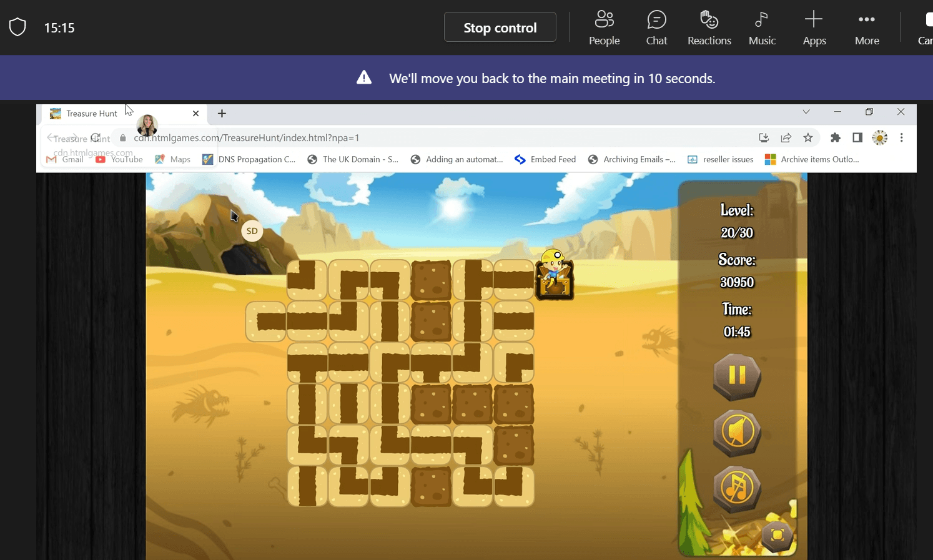Screen dimensions: 933x560
Task: Click the 15:15 meeting timer
Action: 59,28
